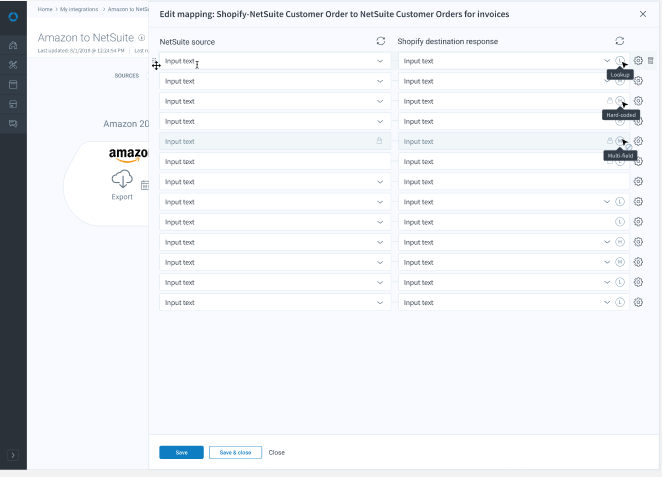Image resolution: width=662 pixels, height=477 pixels.
Task: Go to My integrations breadcrumb
Action: point(79,9)
